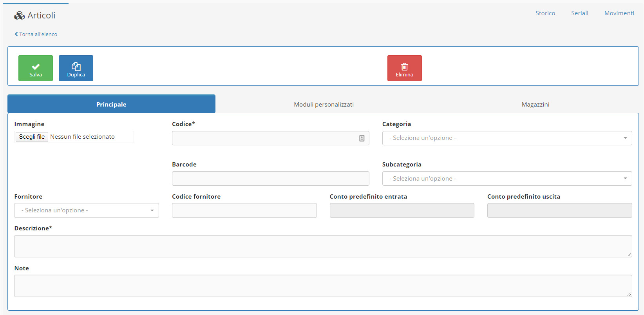Duplicate the article with Duplica
This screenshot has height=315, width=644.
tap(76, 68)
